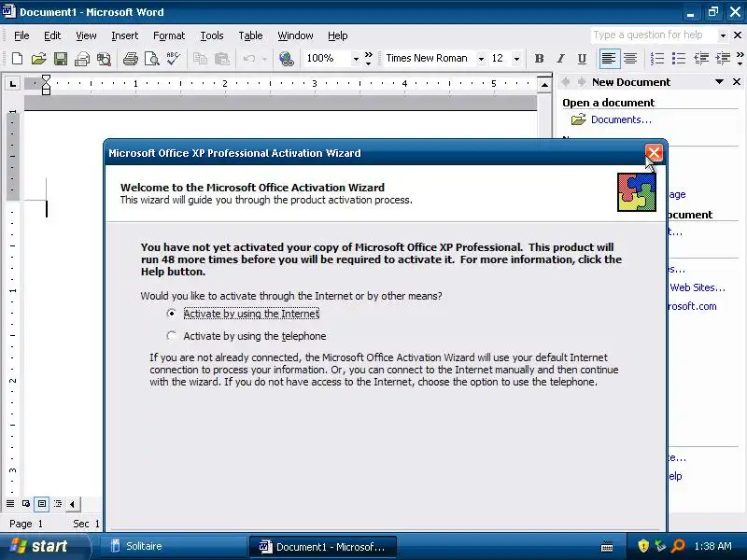Center align text
The width and height of the screenshot is (747, 560).
tap(630, 59)
